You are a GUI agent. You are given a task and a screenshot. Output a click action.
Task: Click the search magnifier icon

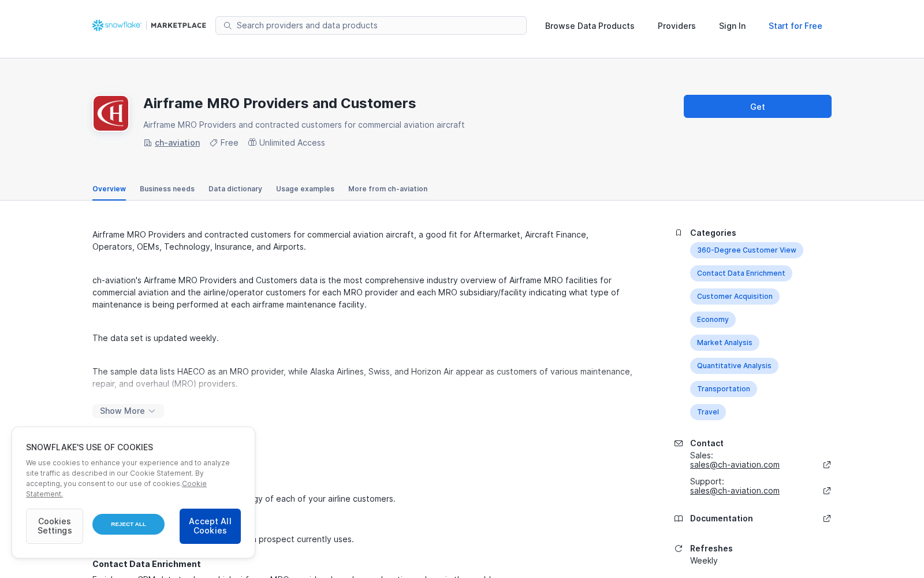tap(228, 25)
